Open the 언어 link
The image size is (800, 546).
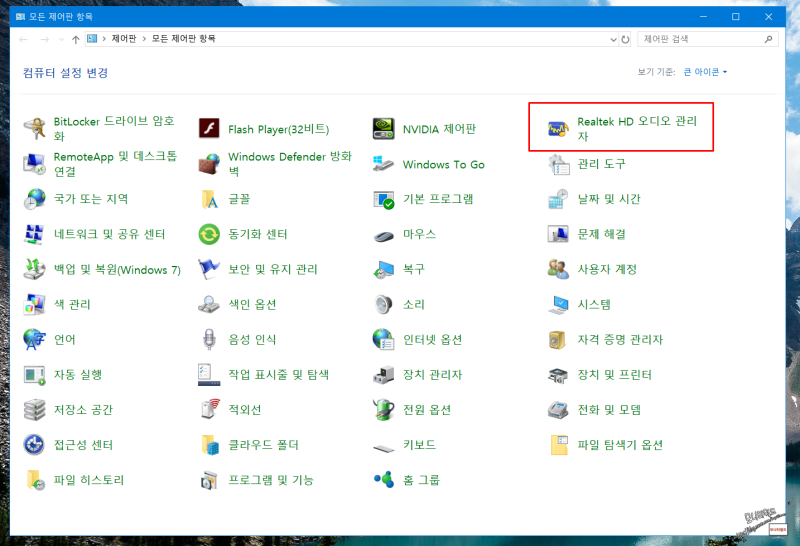(65, 340)
